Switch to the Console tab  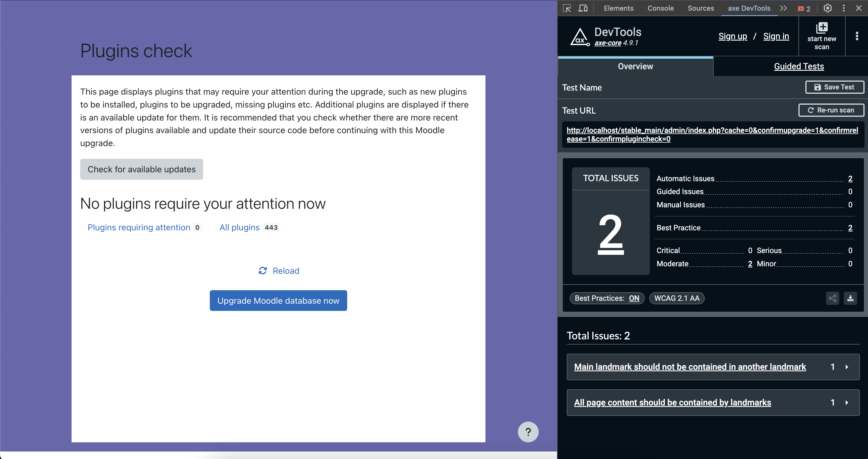point(660,8)
